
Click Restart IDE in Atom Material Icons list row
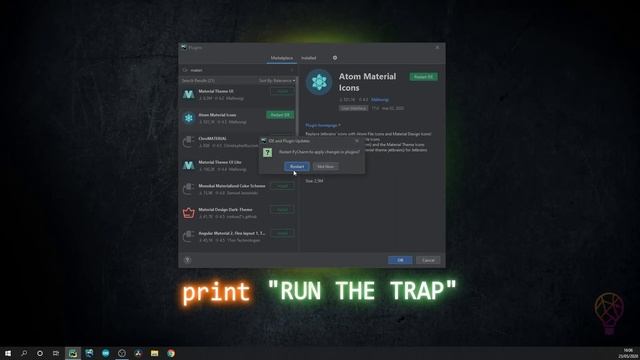click(x=280, y=115)
